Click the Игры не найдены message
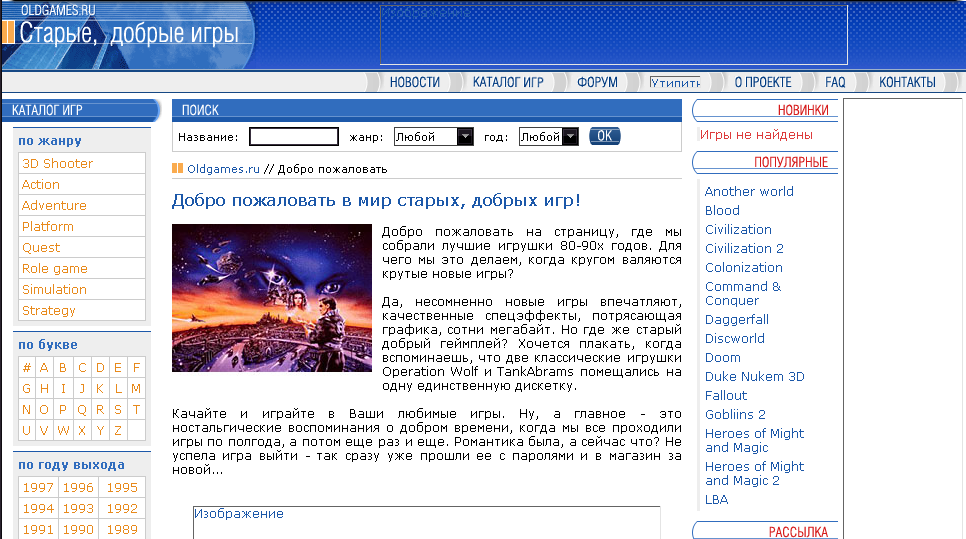 coord(756,135)
